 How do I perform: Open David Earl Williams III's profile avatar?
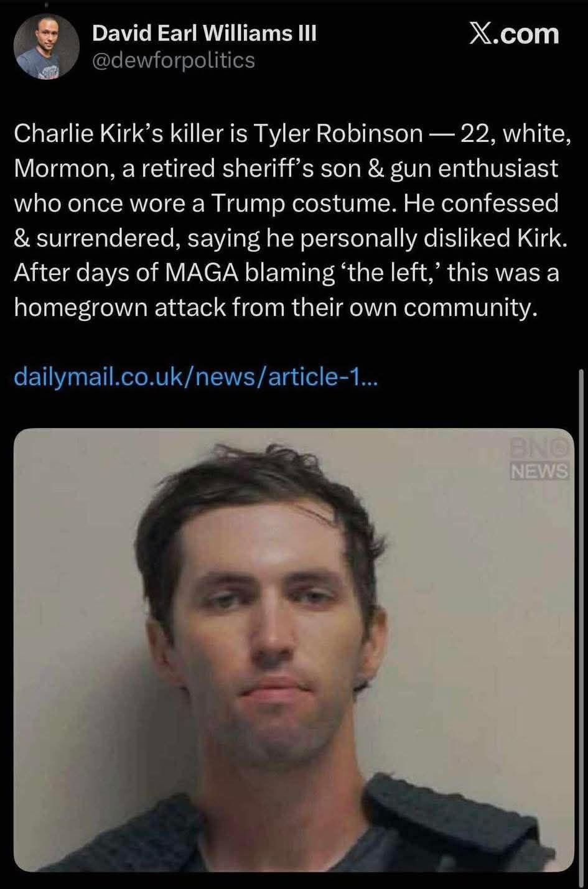(48, 46)
